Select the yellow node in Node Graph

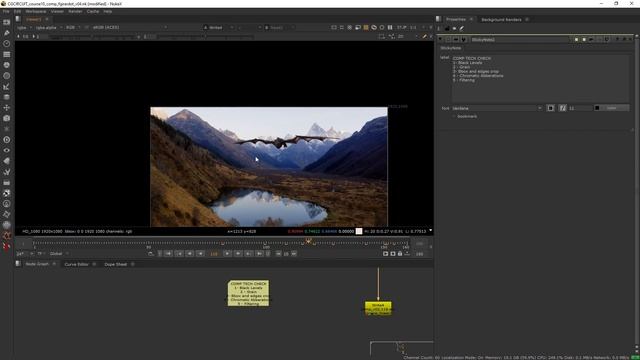coord(378,308)
